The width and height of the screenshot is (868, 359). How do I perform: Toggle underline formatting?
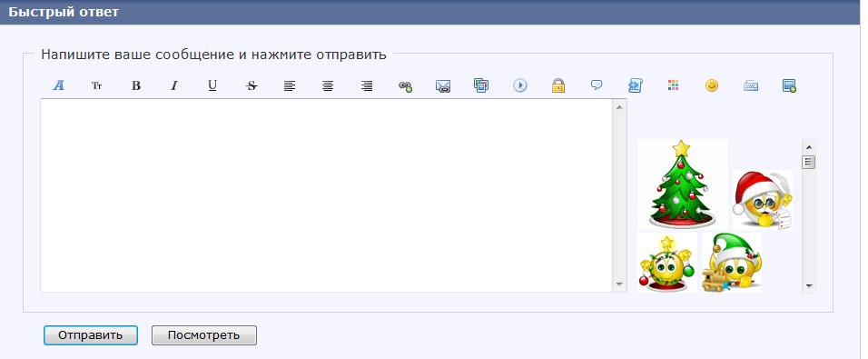pos(212,85)
